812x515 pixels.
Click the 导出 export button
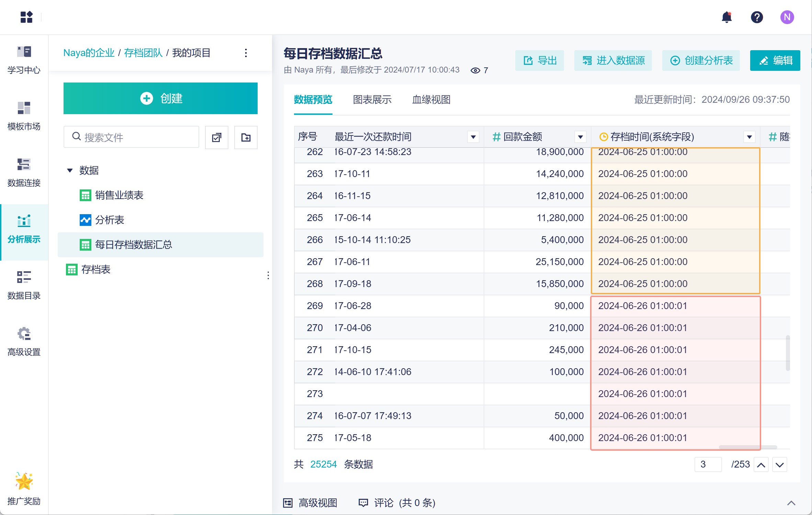coord(539,61)
